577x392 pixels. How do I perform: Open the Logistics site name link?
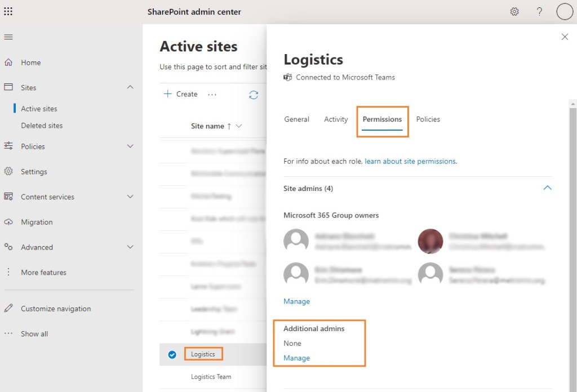(203, 354)
